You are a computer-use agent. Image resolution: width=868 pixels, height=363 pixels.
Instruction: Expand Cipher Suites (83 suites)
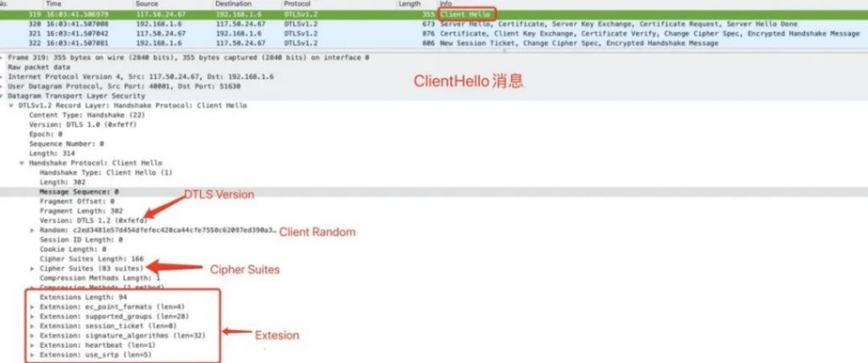pyautogui.click(x=33, y=268)
